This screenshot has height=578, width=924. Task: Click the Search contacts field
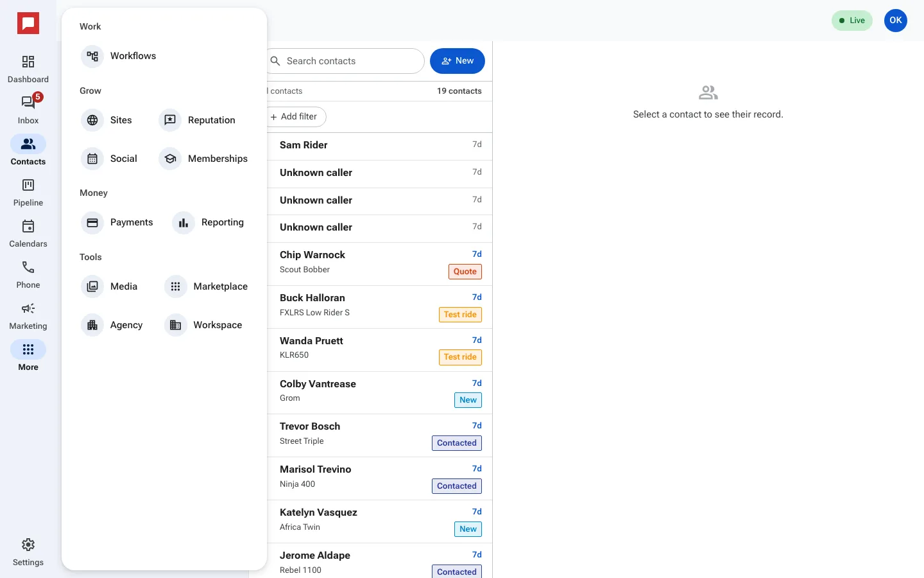click(345, 61)
